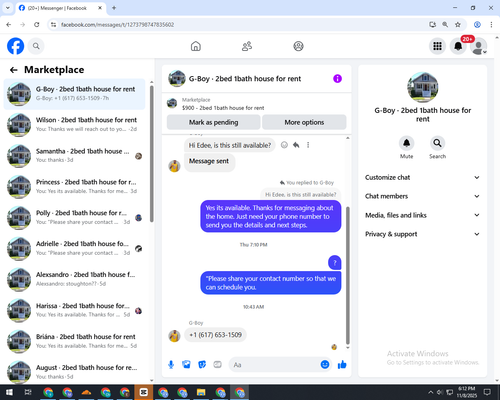Open File Explorer from the taskbar
The height and width of the screenshot is (400, 500).
(x=201, y=392)
